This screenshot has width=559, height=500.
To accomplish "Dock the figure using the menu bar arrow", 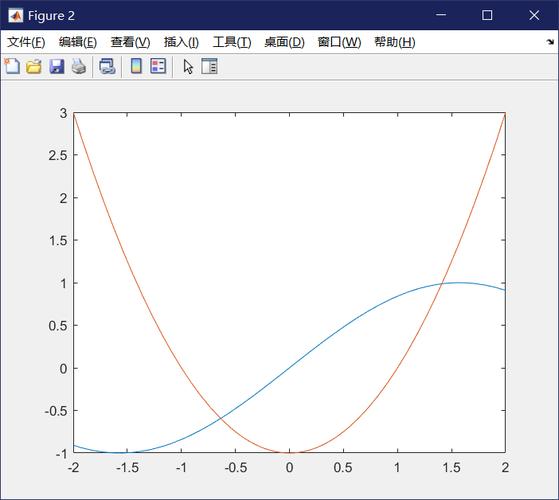I will [550, 42].
